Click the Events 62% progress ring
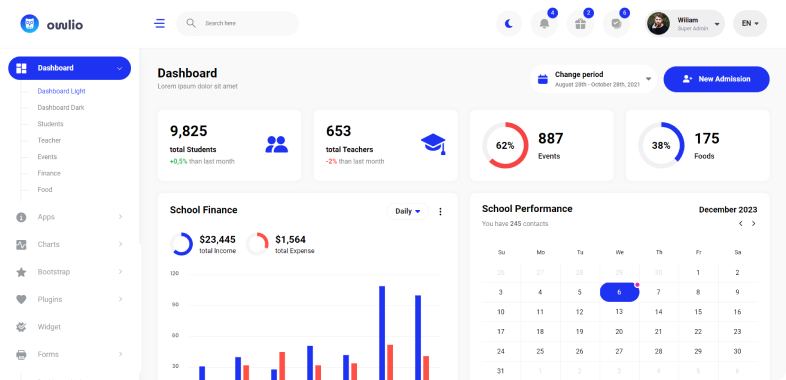The image size is (786, 380). [x=505, y=145]
